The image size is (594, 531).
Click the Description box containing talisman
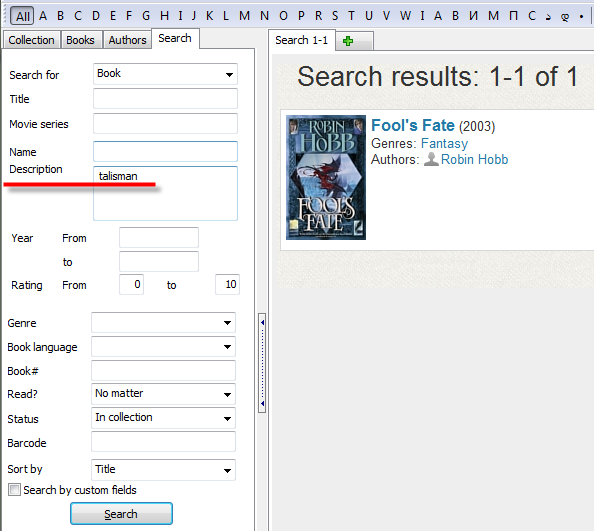coord(165,193)
